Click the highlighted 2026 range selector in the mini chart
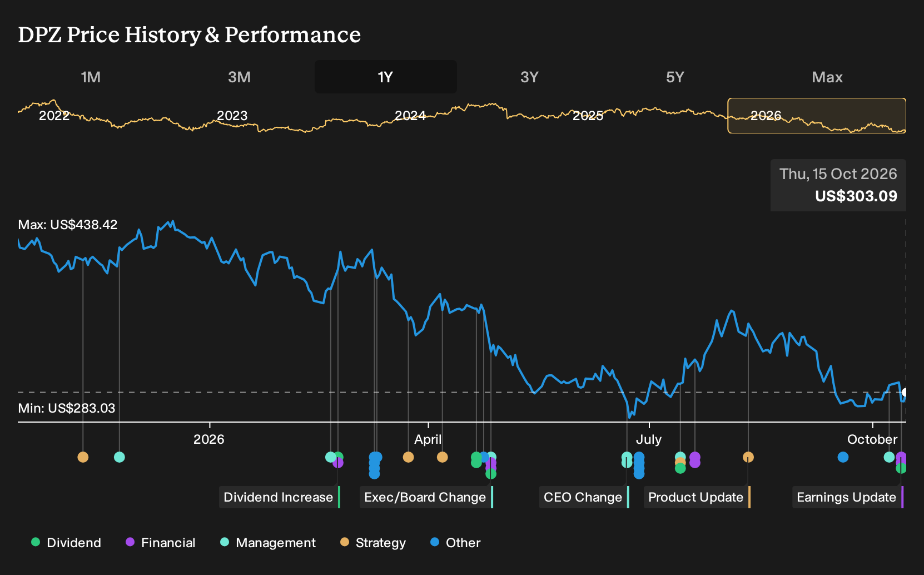 point(817,116)
